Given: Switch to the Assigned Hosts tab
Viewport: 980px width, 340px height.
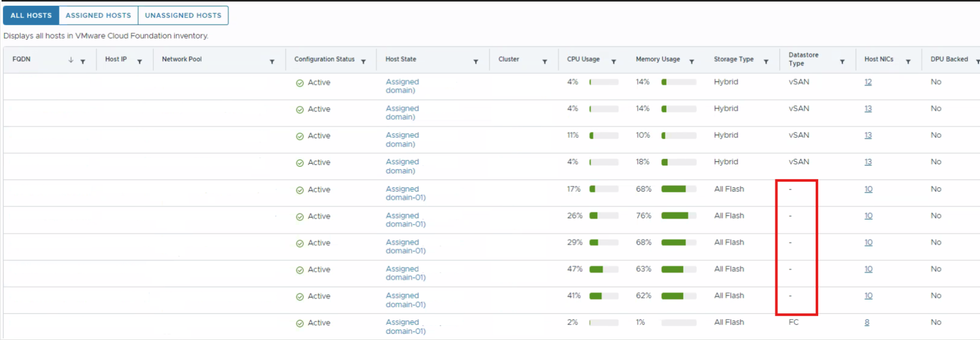Looking at the screenshot, I should tap(98, 15).
